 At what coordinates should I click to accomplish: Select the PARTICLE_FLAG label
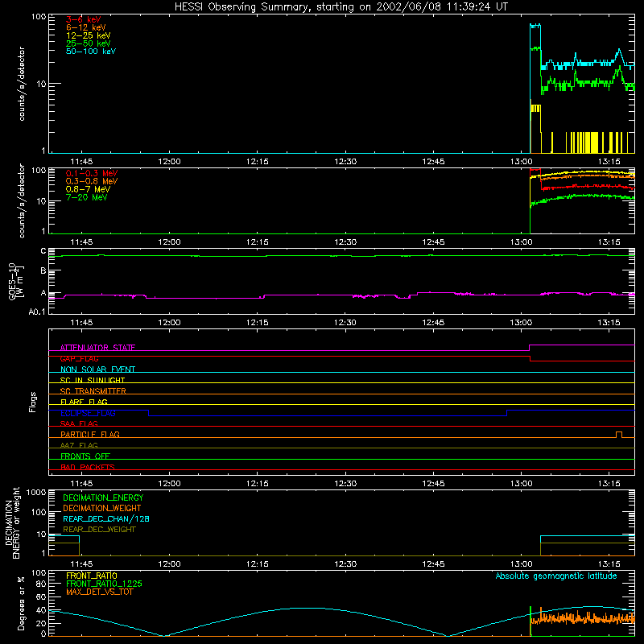pos(90,434)
